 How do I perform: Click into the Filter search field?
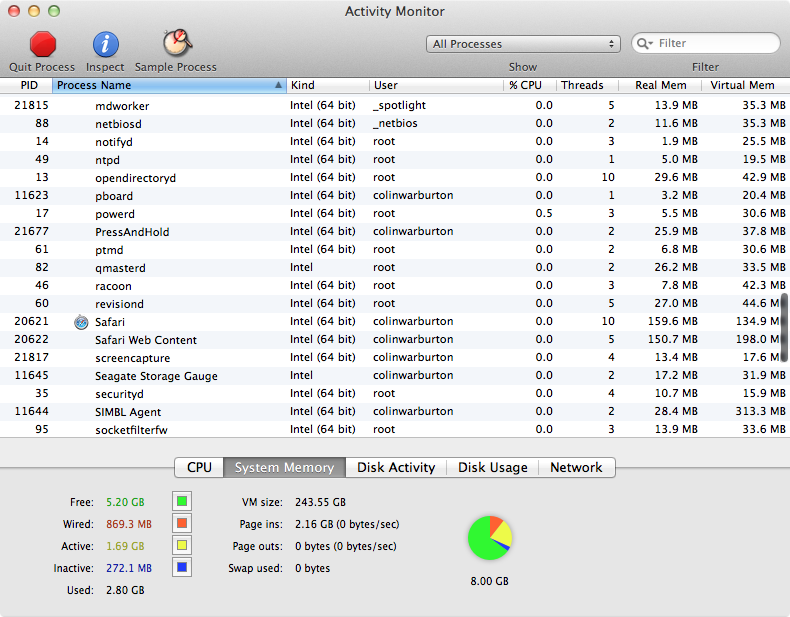point(705,43)
